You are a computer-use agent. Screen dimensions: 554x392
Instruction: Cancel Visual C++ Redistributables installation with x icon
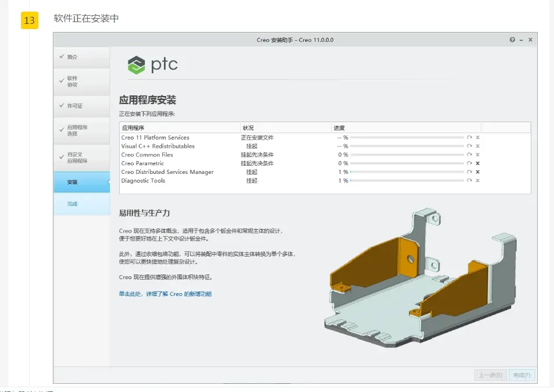477,146
